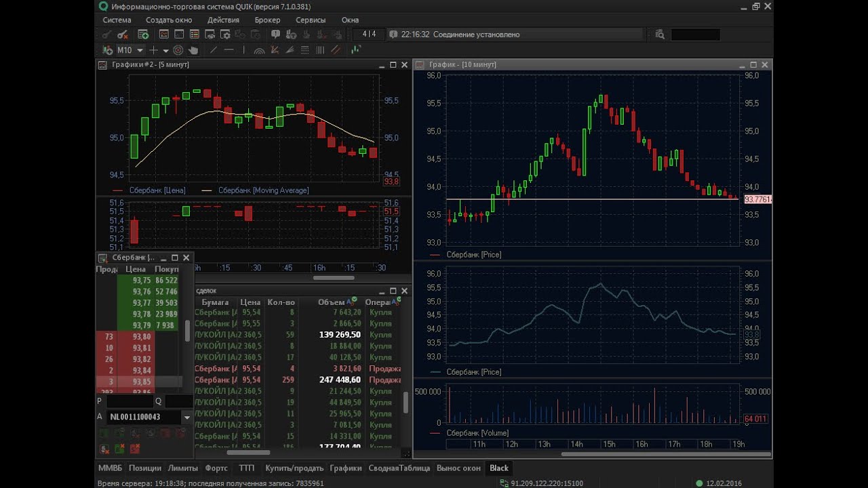Open the Действия menu

[x=223, y=20]
